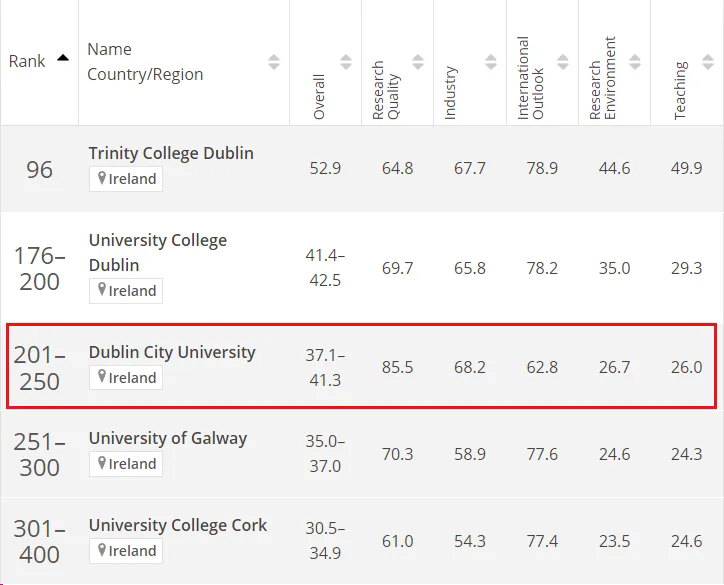This screenshot has height=585, width=724.
Task: Click Ireland tag under University of Galway
Action: click(126, 464)
